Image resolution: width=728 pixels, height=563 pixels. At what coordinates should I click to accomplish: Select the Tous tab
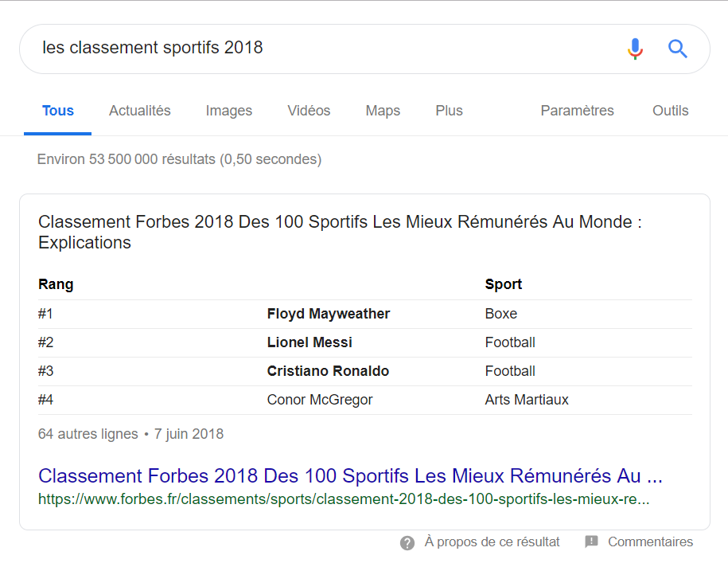(58, 111)
